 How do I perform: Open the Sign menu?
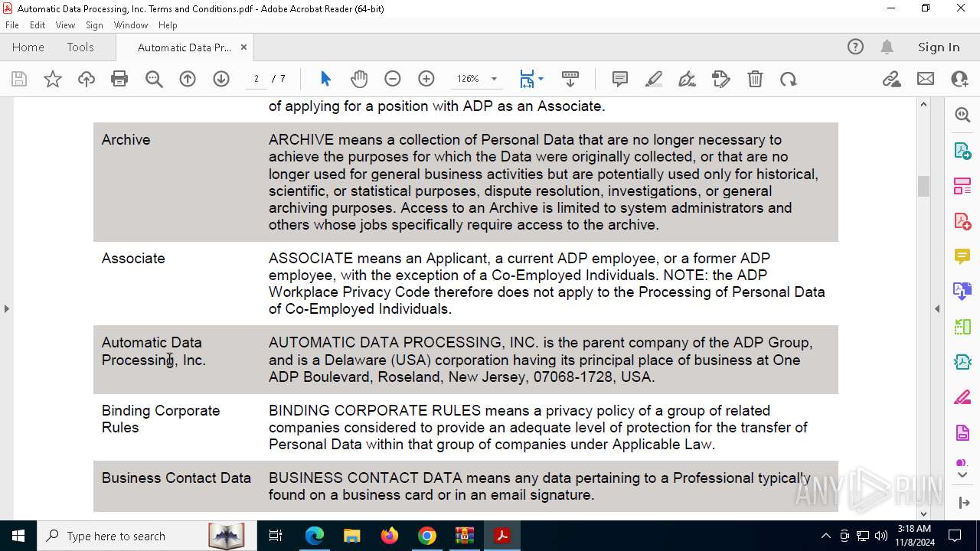(x=94, y=25)
